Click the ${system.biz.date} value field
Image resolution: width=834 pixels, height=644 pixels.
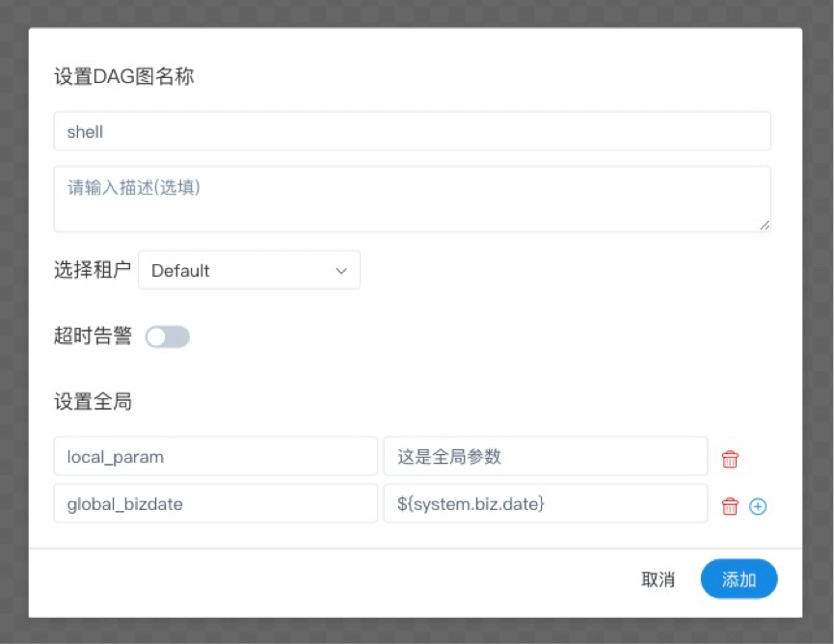pyautogui.click(x=546, y=503)
